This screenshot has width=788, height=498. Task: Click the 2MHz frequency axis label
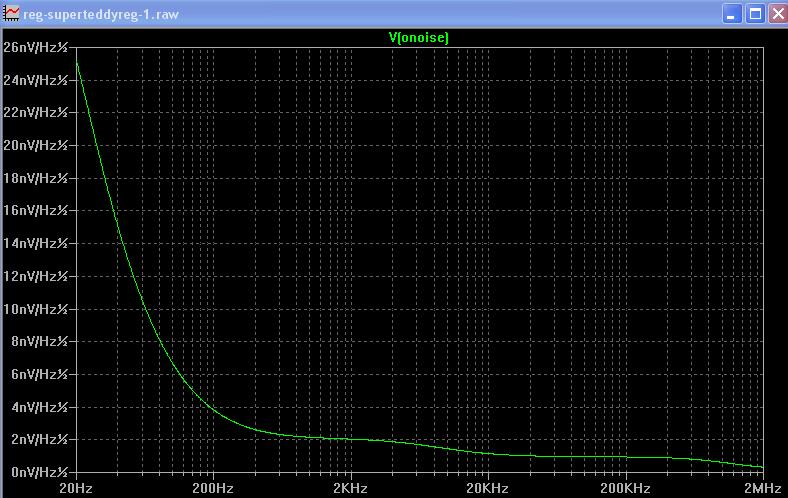pos(762,488)
